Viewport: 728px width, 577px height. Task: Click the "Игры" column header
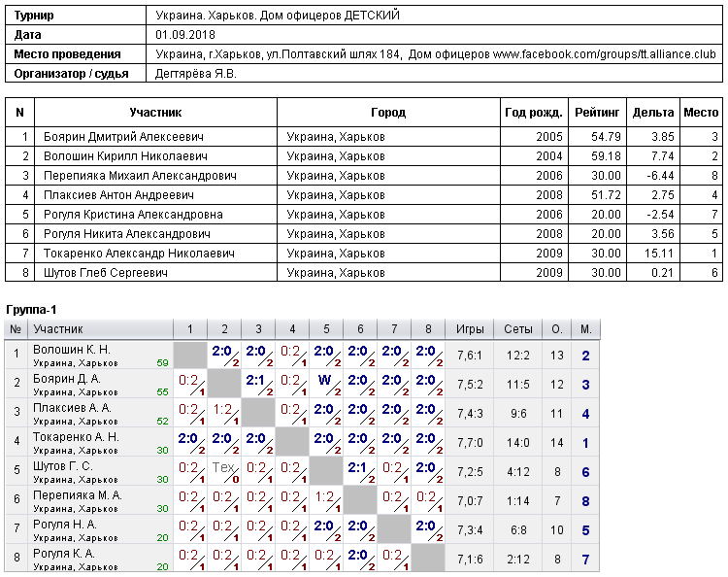[470, 329]
